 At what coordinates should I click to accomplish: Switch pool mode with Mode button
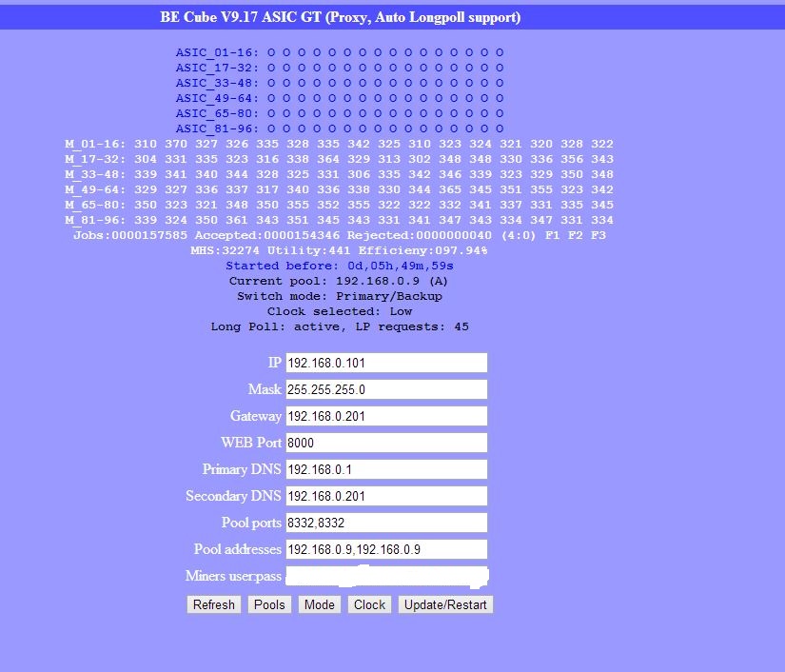319,604
